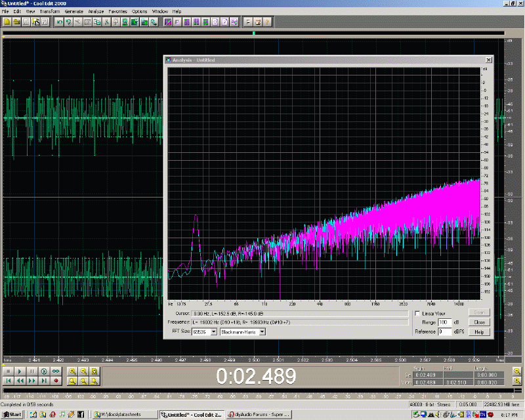Jump to the end with Go to End button
The image size is (525, 420).
pos(44,381)
